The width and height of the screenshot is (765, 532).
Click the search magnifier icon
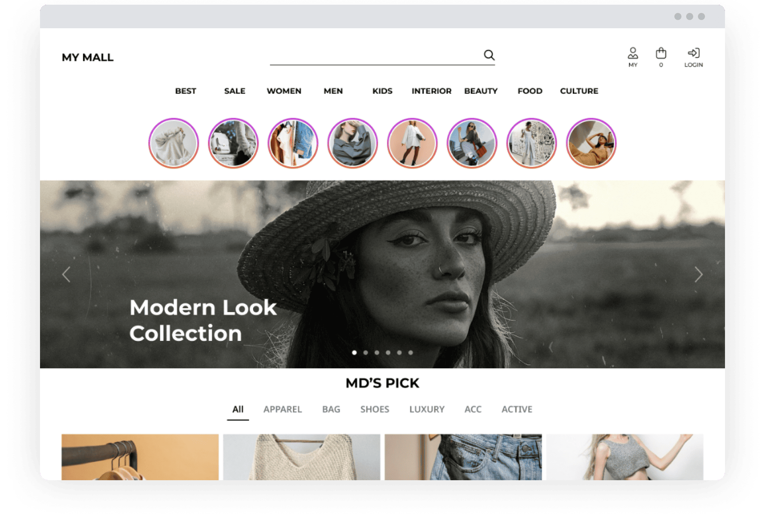[489, 55]
